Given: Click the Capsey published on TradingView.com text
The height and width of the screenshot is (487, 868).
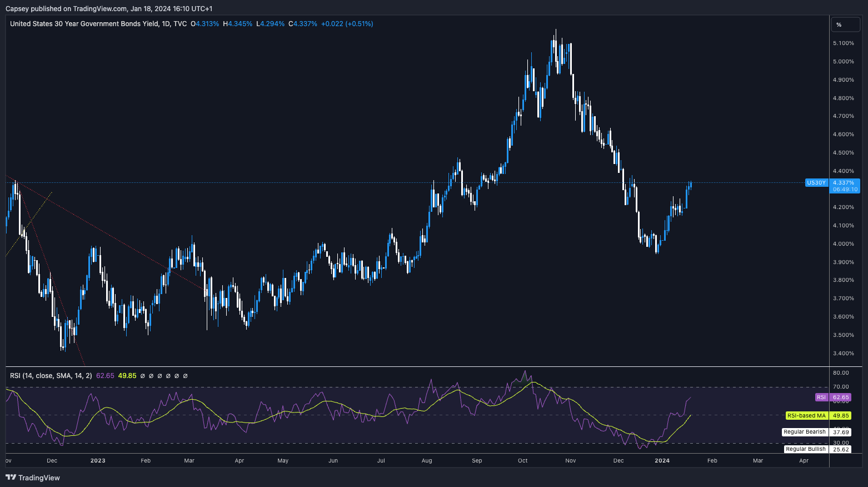Looking at the screenshot, I should 109,8.
